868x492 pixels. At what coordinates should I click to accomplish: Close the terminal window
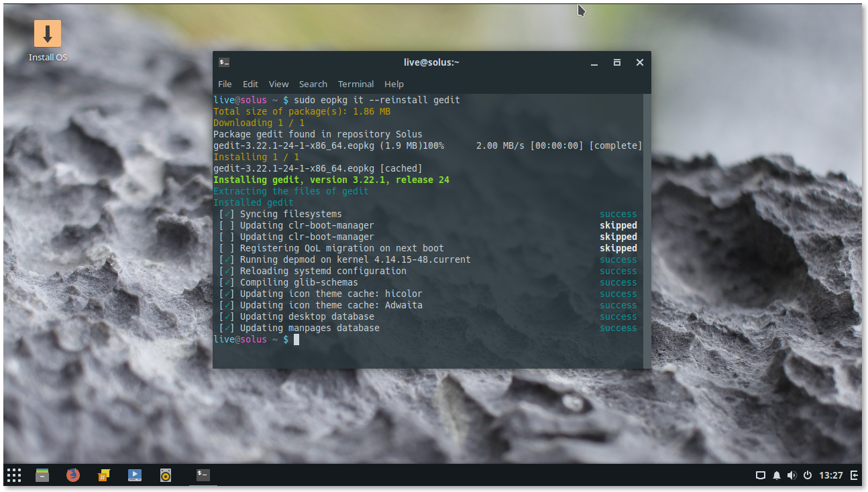640,62
